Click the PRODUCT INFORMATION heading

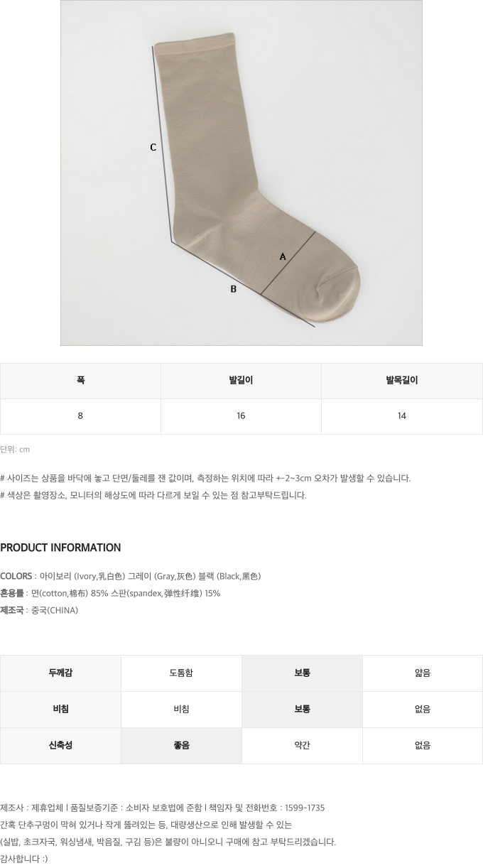point(60,548)
